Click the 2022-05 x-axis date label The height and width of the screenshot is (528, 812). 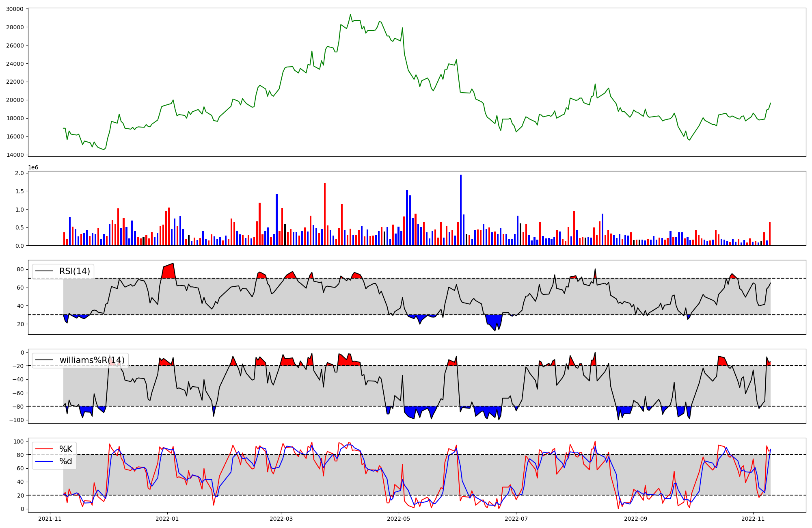399,519
